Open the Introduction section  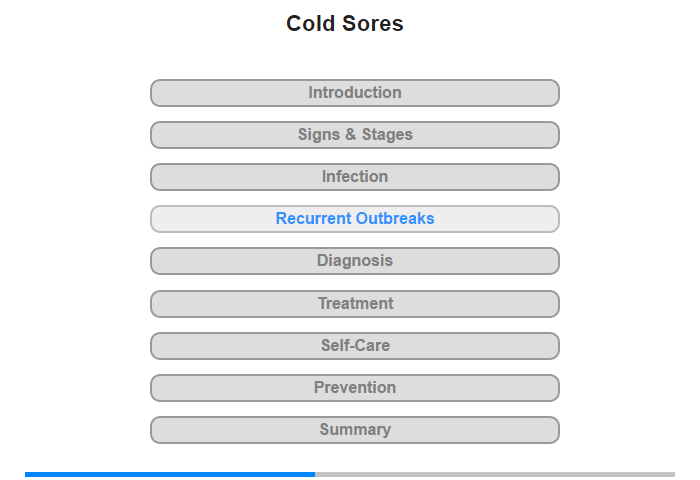[354, 93]
